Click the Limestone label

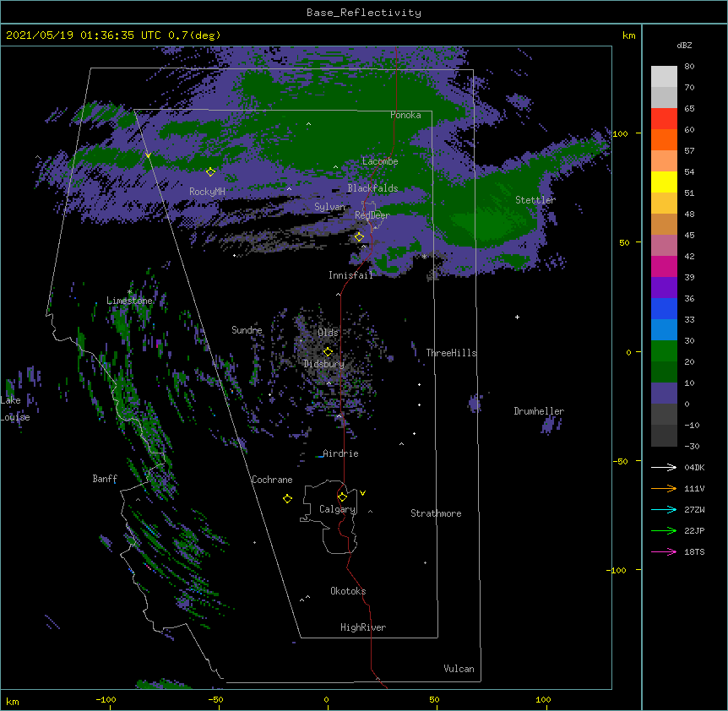tap(129, 301)
